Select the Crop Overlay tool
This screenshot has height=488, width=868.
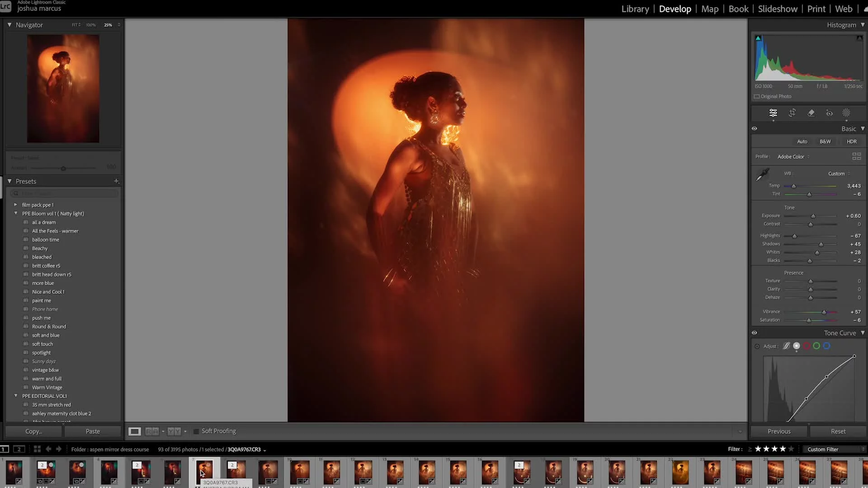(792, 113)
